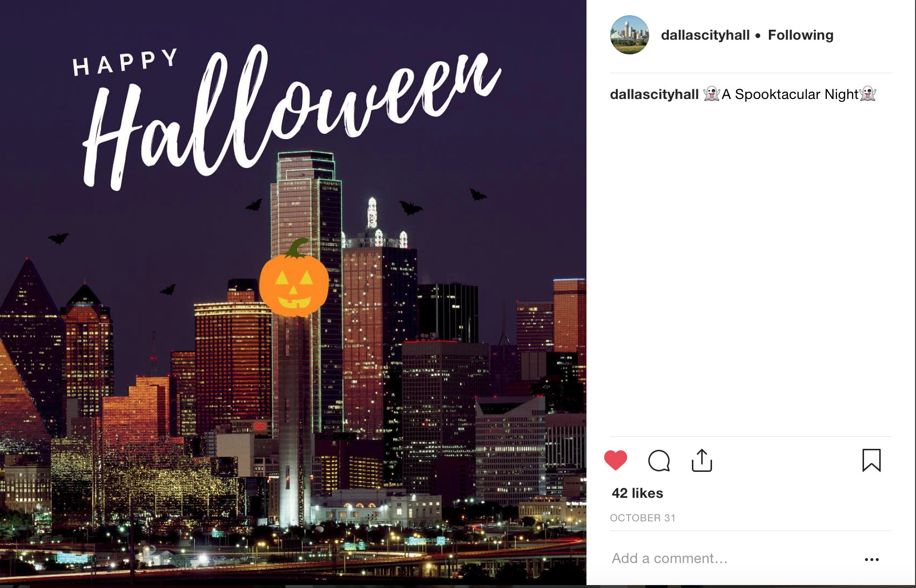Image resolution: width=916 pixels, height=588 pixels.
Task: Open more options via the three dots
Action: (871, 559)
